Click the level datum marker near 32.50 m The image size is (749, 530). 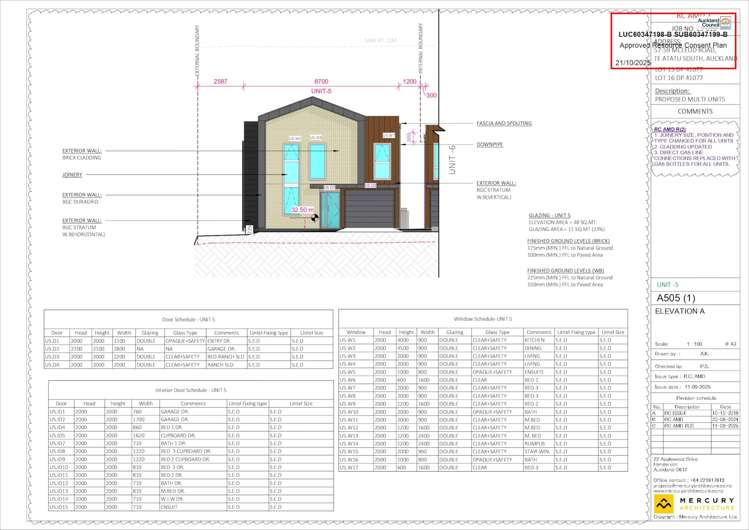(314, 217)
